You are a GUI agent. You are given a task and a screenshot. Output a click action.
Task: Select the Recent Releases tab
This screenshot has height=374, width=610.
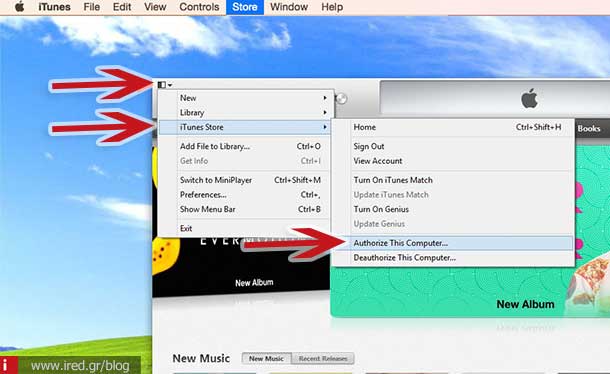tap(323, 358)
